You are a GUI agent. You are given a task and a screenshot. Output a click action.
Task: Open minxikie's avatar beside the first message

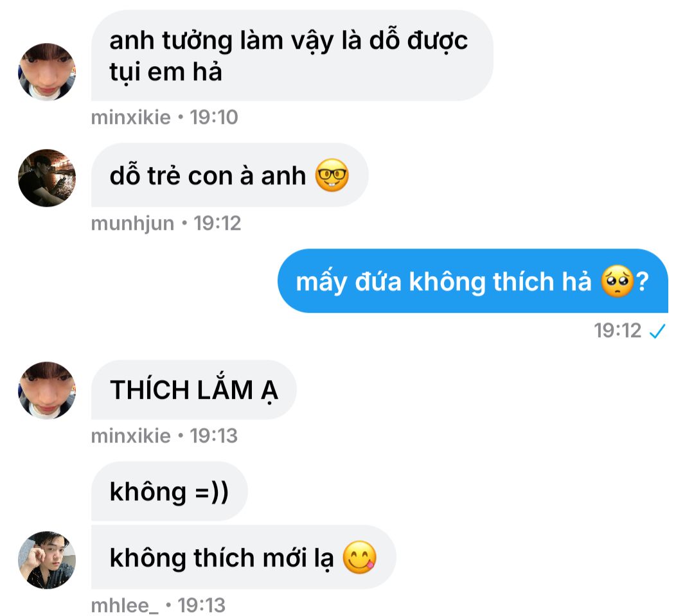click(x=47, y=72)
